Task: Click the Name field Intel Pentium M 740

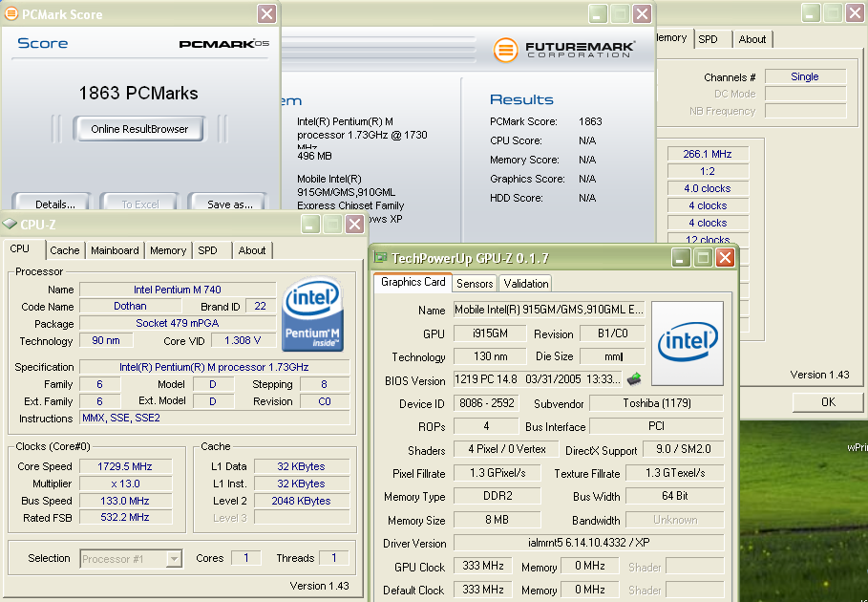Action: coord(178,290)
